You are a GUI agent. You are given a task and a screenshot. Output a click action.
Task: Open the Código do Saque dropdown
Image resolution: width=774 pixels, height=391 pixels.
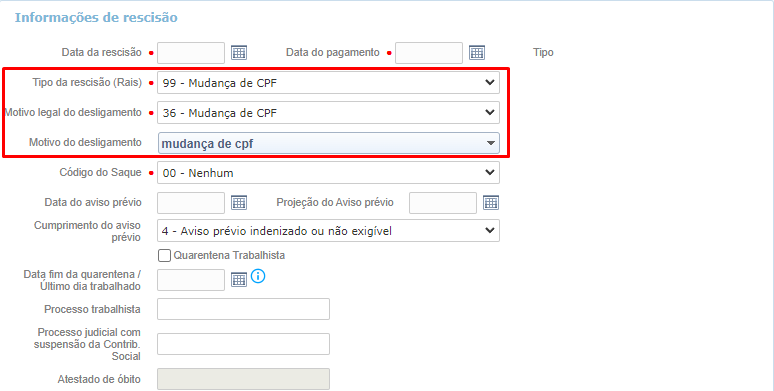(328, 173)
